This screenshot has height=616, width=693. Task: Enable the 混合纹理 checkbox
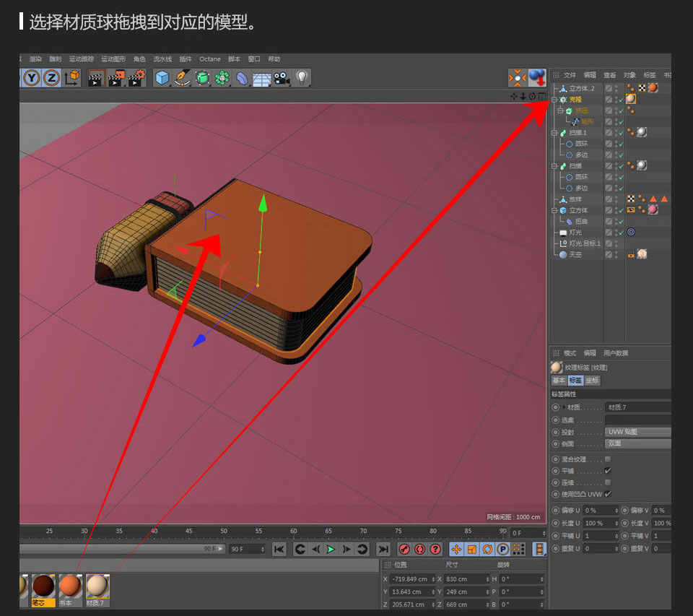608,459
